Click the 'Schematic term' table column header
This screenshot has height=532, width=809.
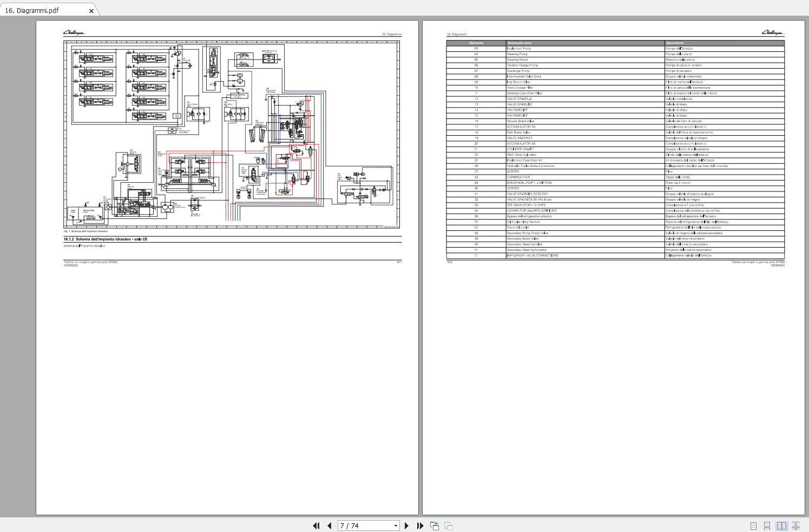(x=519, y=43)
